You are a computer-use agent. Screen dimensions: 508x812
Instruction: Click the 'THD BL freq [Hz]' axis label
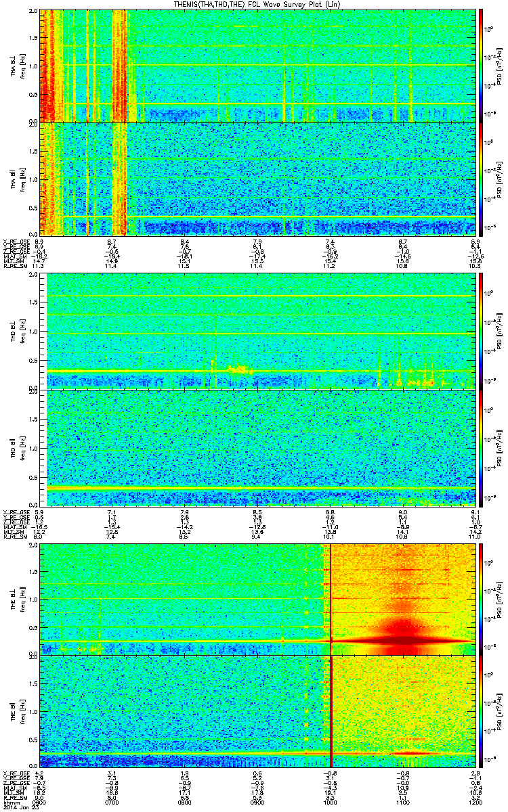click(x=17, y=330)
